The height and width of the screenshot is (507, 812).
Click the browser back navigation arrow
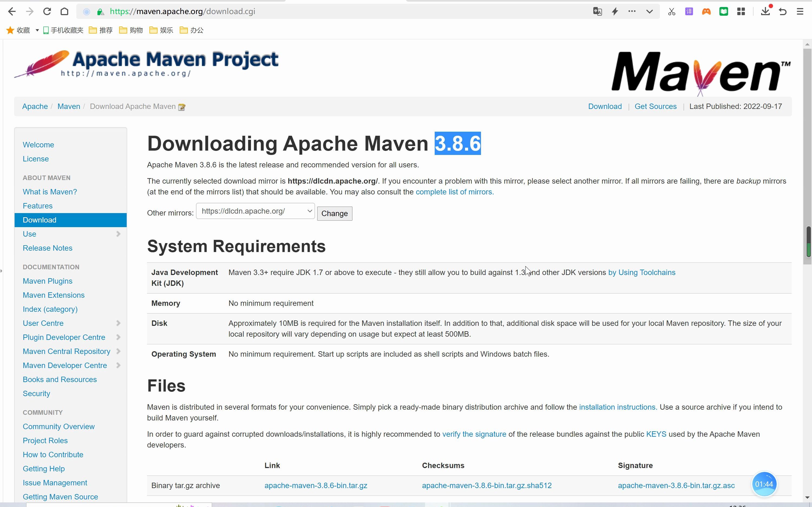coord(12,11)
